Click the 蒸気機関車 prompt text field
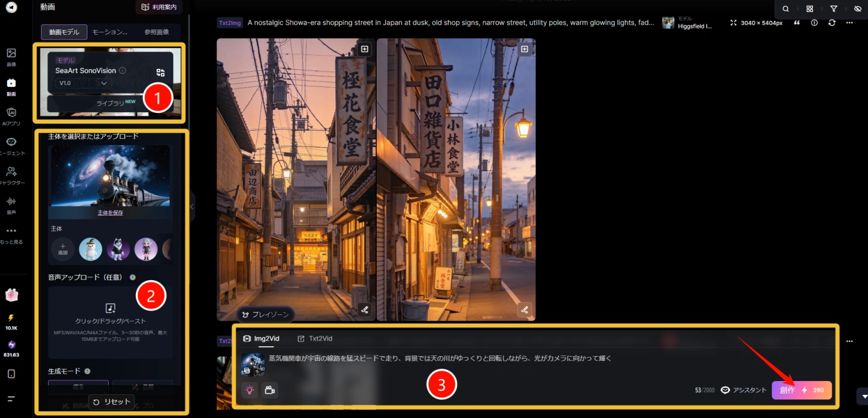868x418 pixels. click(x=440, y=358)
